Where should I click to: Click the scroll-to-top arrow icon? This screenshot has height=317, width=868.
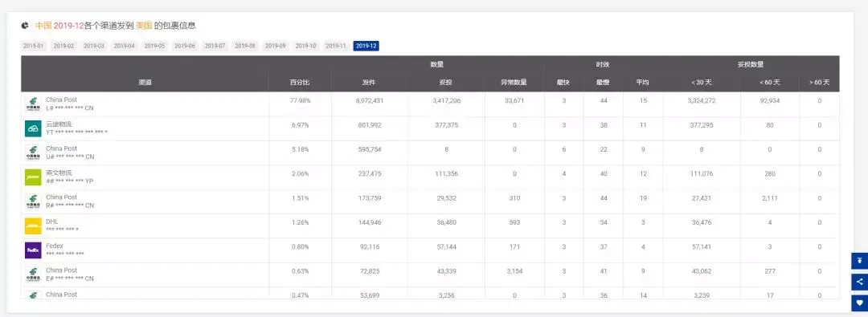[859, 261]
